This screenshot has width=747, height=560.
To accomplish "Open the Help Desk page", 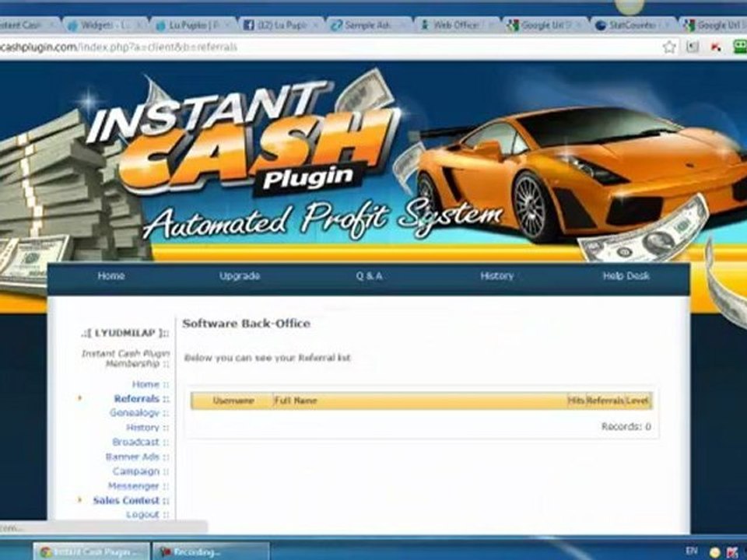I will tap(626, 275).
